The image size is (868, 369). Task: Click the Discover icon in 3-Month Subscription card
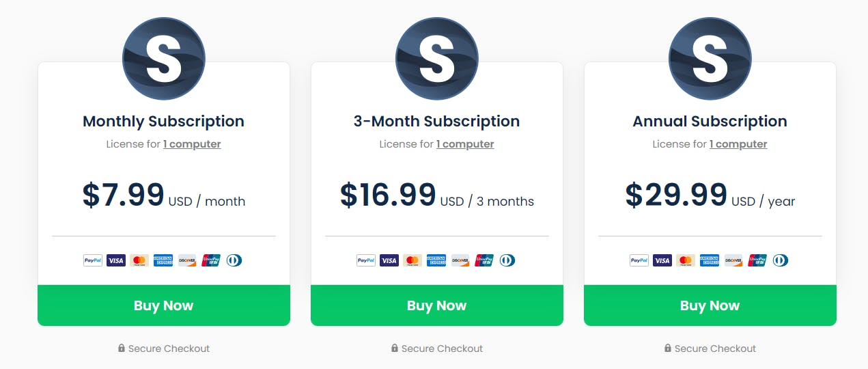(x=460, y=260)
